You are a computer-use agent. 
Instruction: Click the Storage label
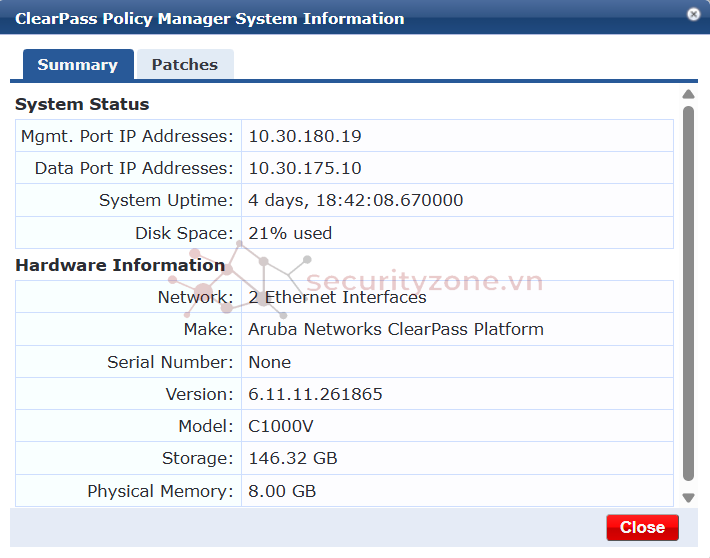point(198,458)
